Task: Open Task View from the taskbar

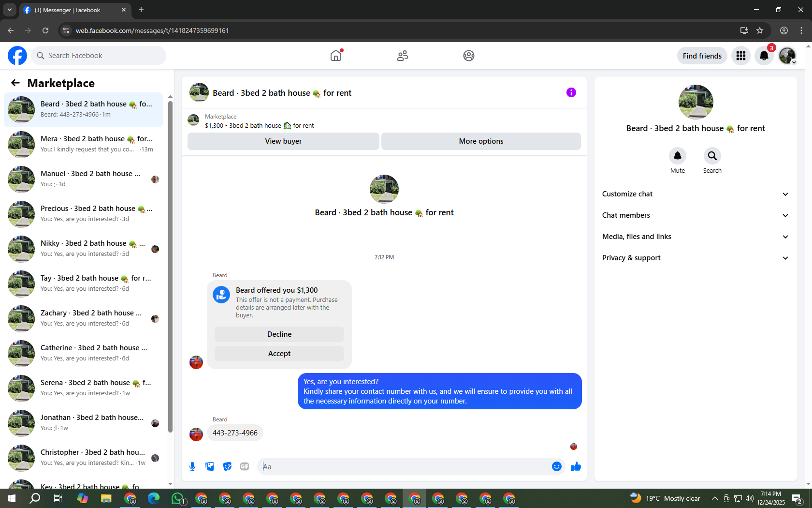Action: tap(58, 498)
